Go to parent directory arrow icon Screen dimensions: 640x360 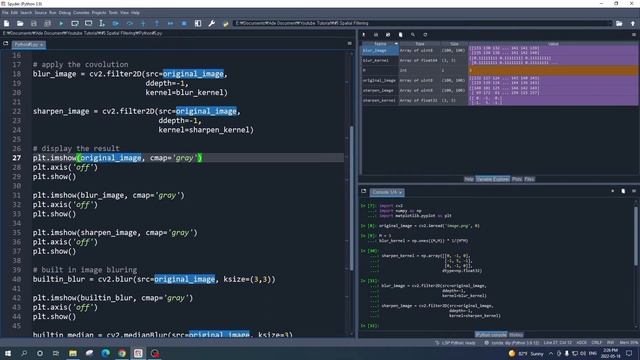click(633, 24)
